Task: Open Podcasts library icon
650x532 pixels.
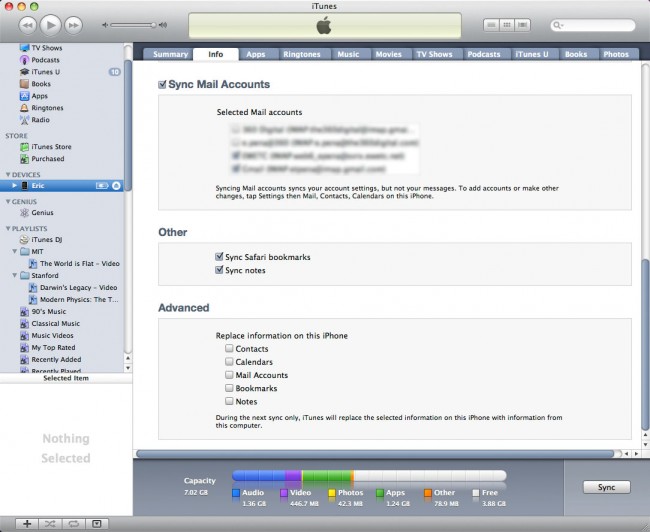Action: coord(24,60)
